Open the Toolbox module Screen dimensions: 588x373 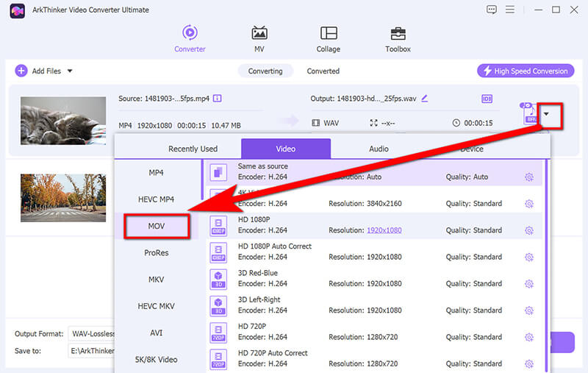(x=398, y=39)
